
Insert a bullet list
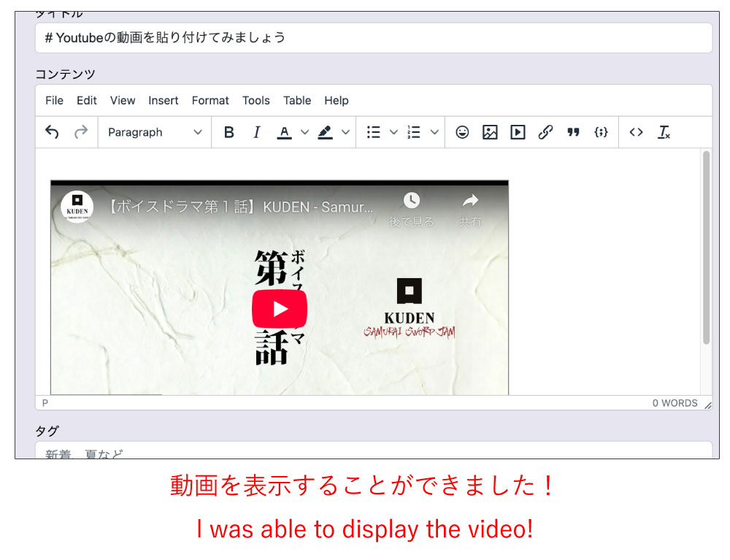tap(373, 132)
